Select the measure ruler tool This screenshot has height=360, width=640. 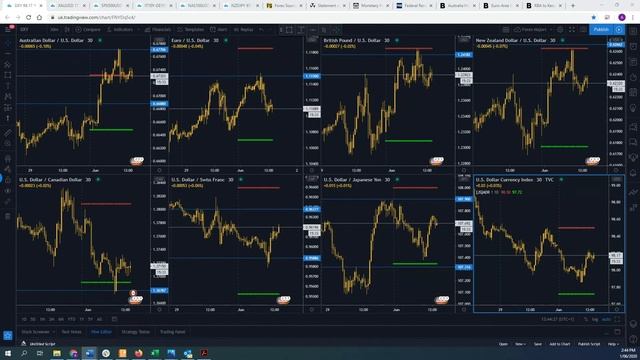(8, 133)
